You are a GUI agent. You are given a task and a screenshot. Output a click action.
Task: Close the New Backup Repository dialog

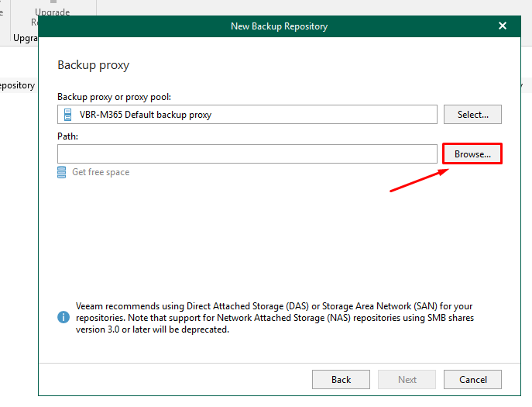503,26
